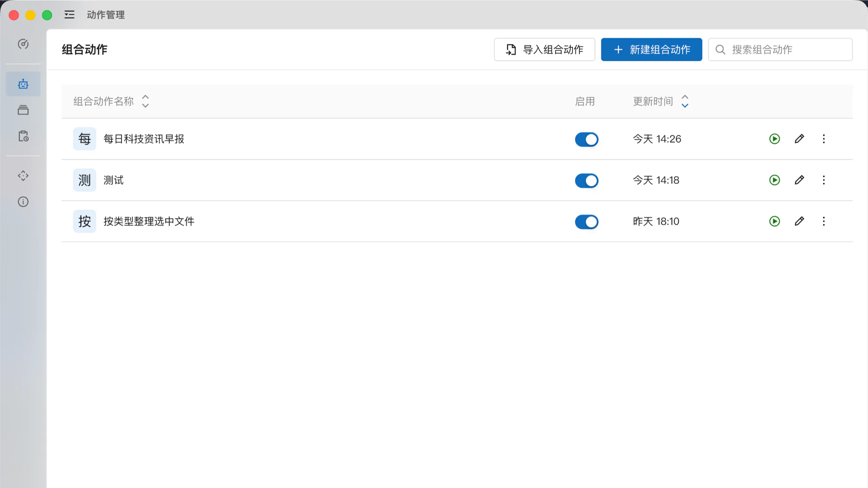The width and height of the screenshot is (868, 488).
Task: Open the info circle sidebar icon
Action: pos(23,202)
